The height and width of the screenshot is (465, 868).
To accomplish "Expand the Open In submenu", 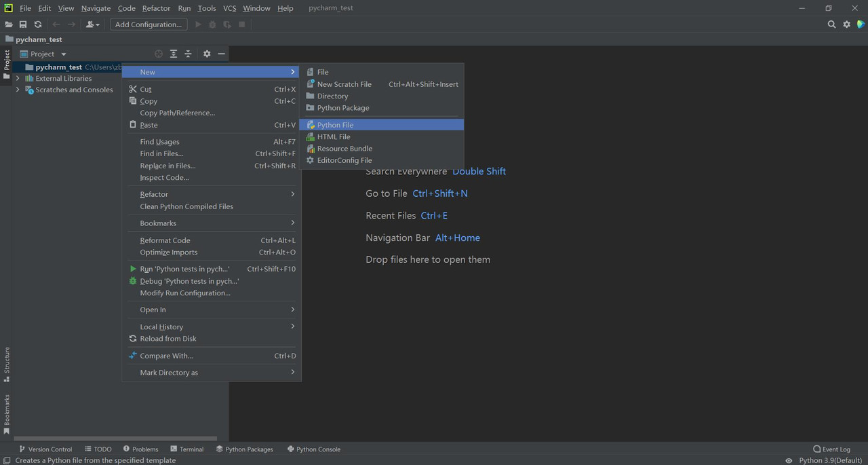I will tap(212, 310).
